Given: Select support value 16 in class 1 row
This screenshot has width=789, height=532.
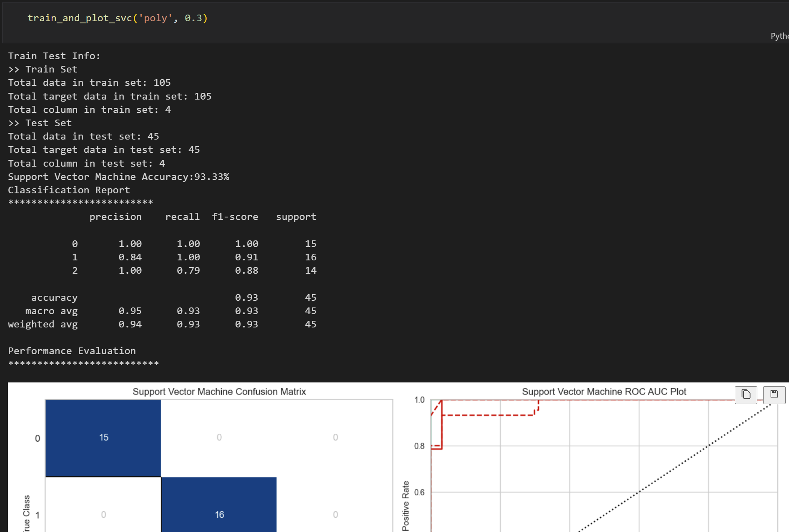Looking at the screenshot, I should point(311,257).
